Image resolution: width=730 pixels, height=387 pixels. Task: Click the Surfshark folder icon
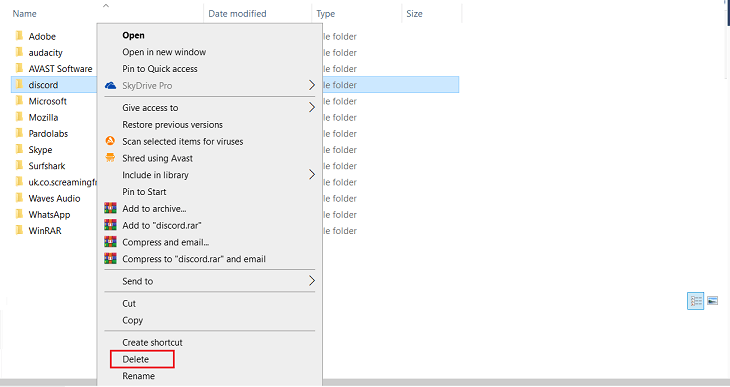pyautogui.click(x=19, y=166)
